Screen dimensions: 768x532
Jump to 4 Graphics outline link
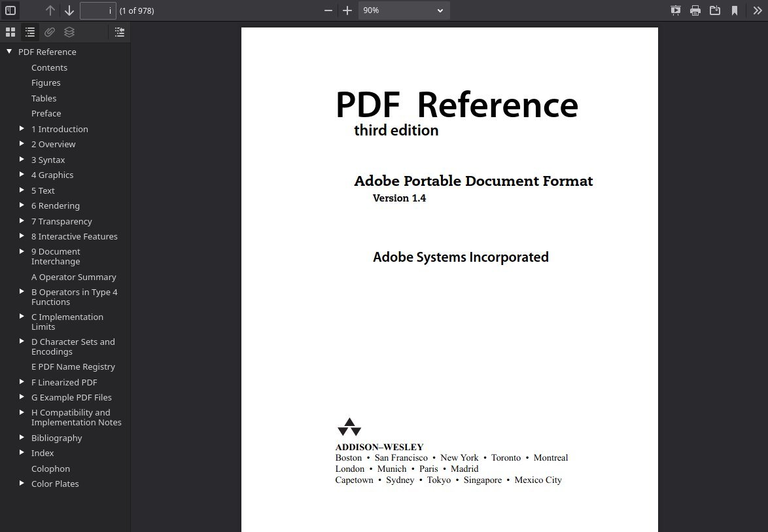[52, 175]
